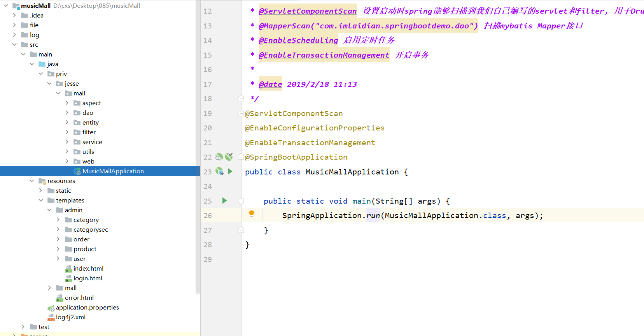Collapse the admin folder

(49, 210)
